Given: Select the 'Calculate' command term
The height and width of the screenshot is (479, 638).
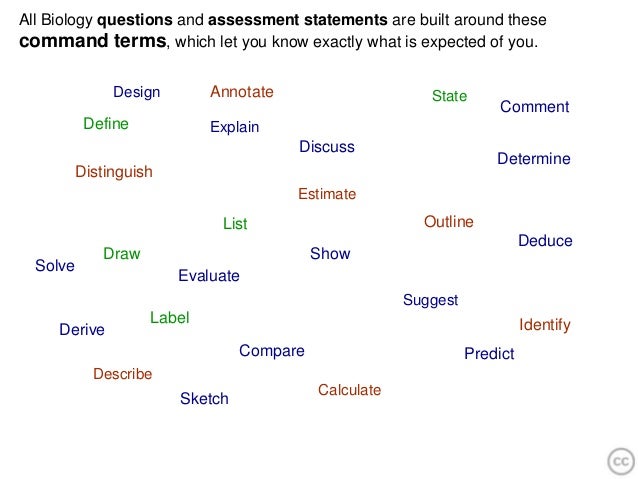Looking at the screenshot, I should 350,390.
